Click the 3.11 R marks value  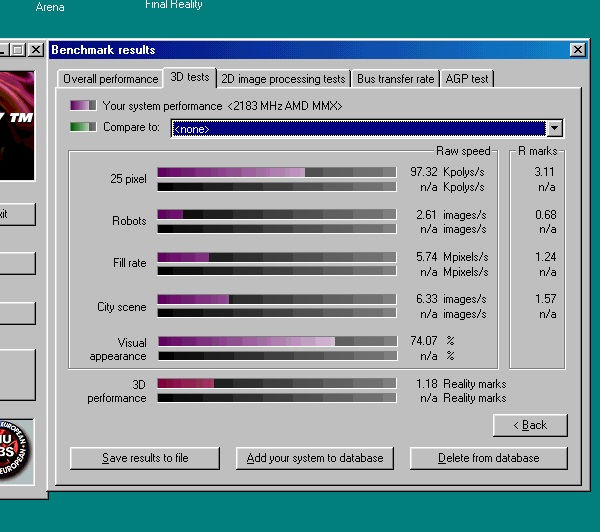(x=544, y=172)
